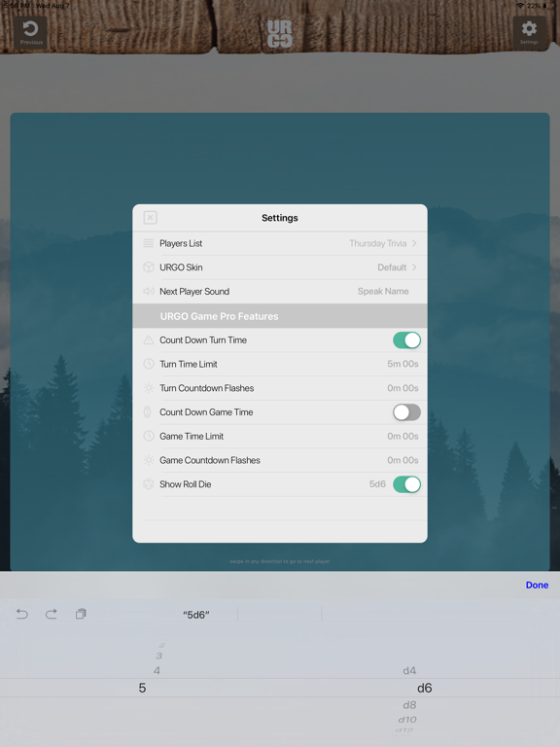
Task: Enable Count Down Game Time switch
Action: pyautogui.click(x=406, y=412)
